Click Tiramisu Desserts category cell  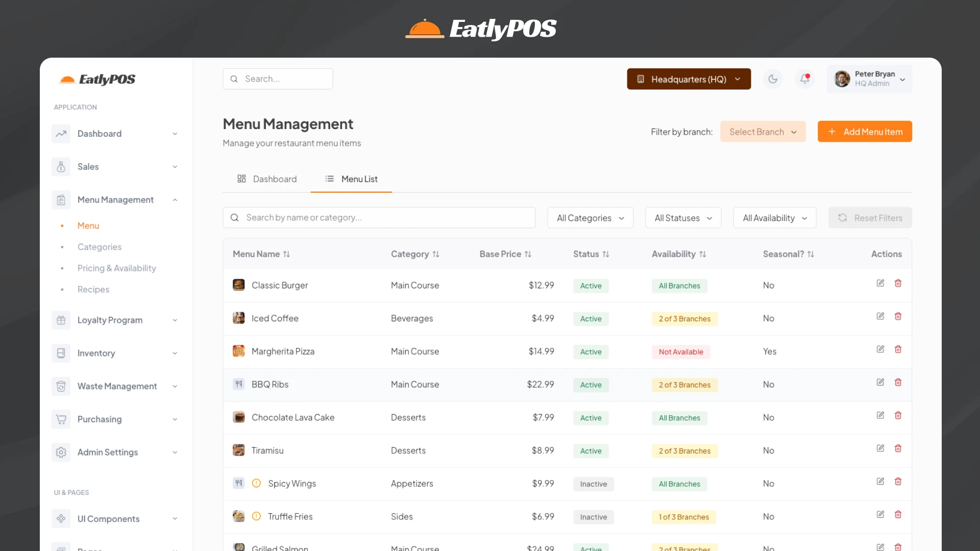pyautogui.click(x=408, y=450)
